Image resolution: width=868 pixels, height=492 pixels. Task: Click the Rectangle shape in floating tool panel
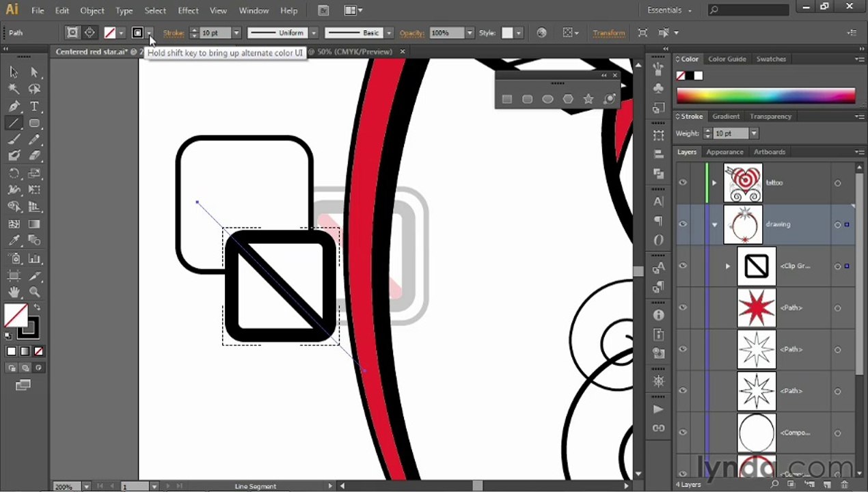click(507, 99)
